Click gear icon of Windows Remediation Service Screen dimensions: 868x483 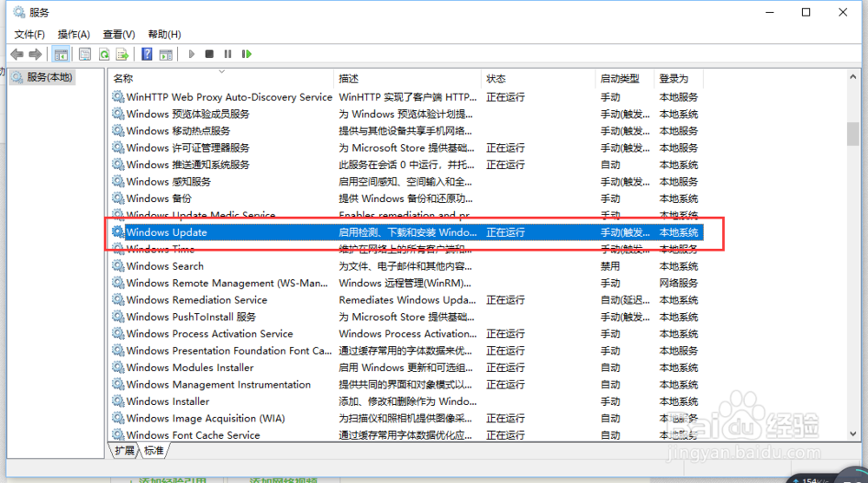pyautogui.click(x=118, y=300)
